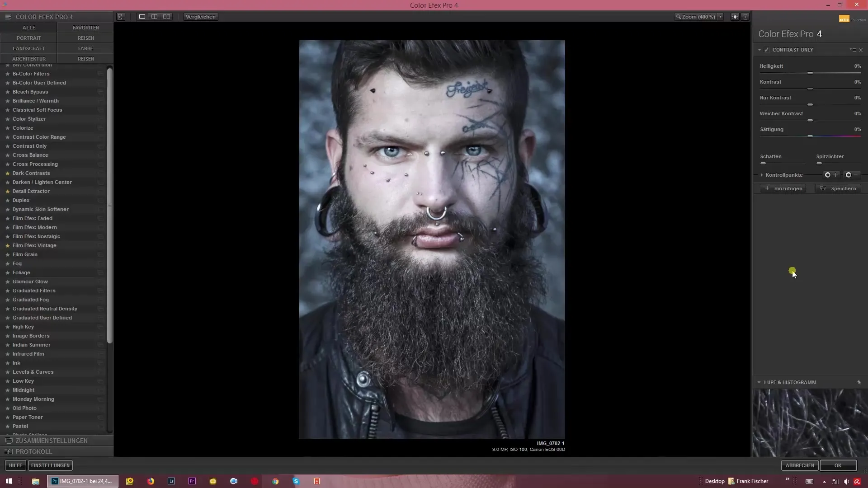Open EINSTELLUNGEN settings
This screenshot has width=868, height=488.
pyautogui.click(x=50, y=465)
